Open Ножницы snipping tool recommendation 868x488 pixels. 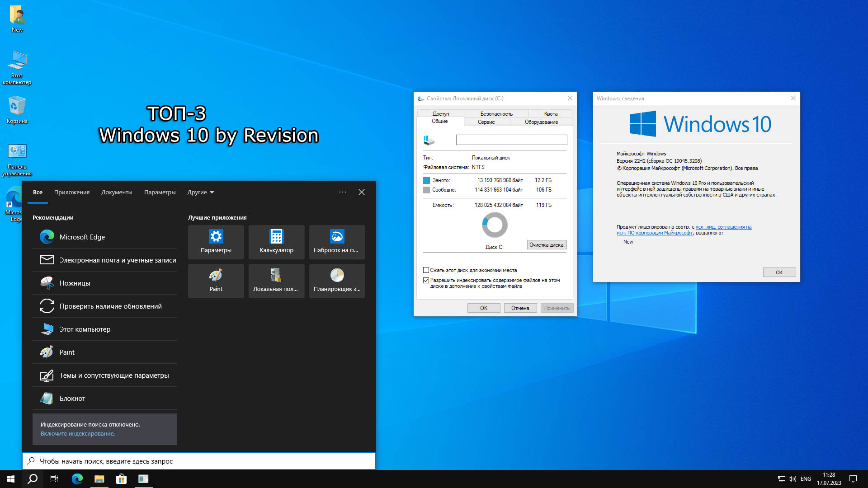pos(75,283)
